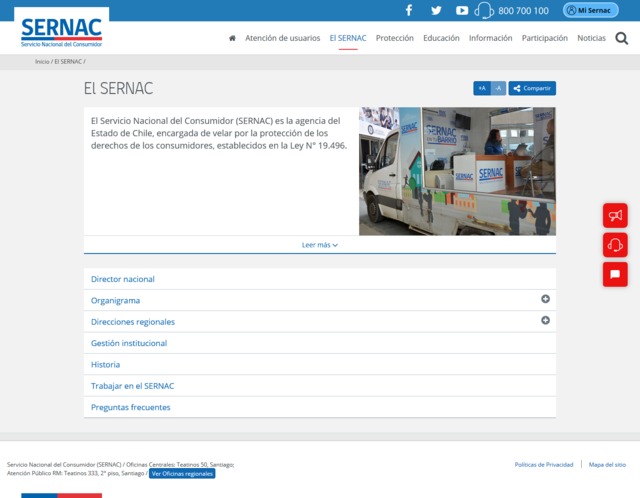This screenshot has height=498, width=640.
Task: Click the home icon in navigation
Action: point(232,38)
